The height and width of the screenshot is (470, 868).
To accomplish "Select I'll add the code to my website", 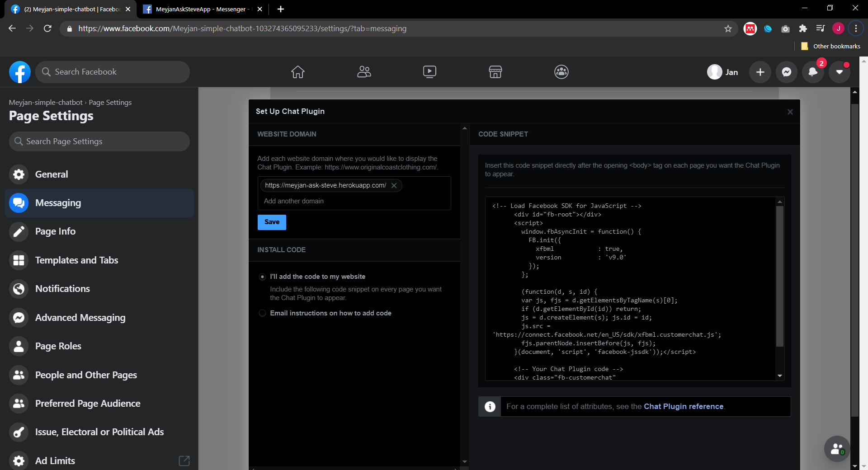I will 262,277.
